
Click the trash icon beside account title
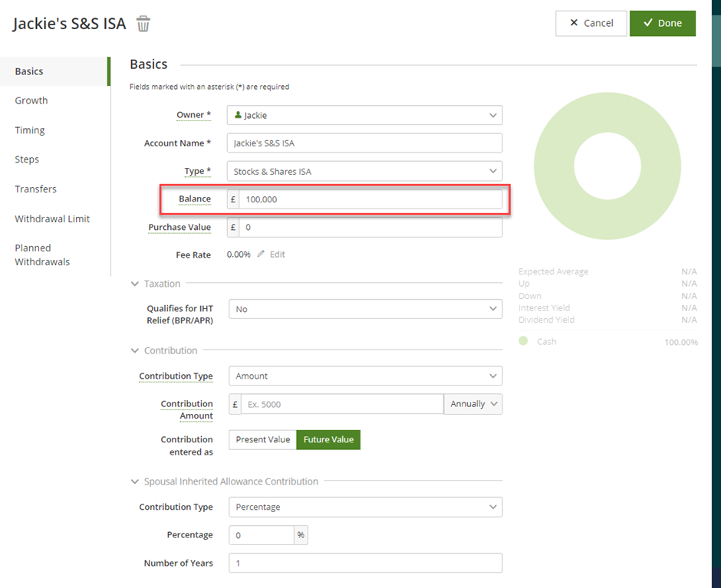pos(143,24)
